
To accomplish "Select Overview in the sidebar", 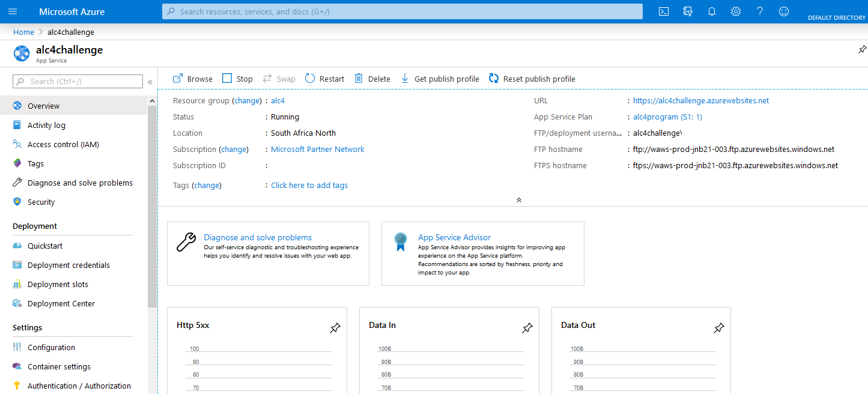I will pos(73,106).
